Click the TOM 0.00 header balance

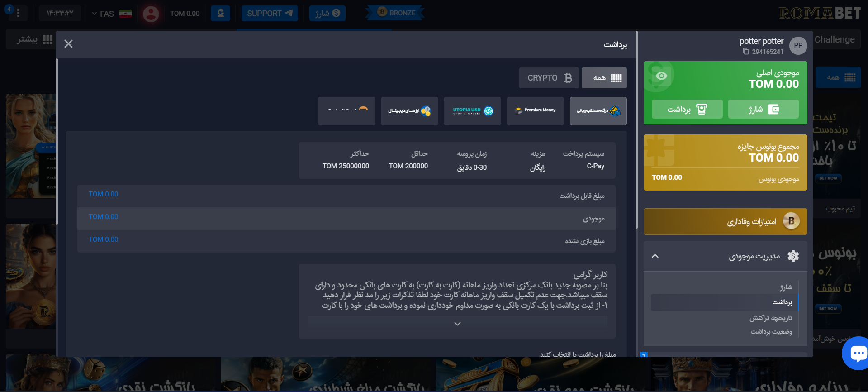point(185,14)
